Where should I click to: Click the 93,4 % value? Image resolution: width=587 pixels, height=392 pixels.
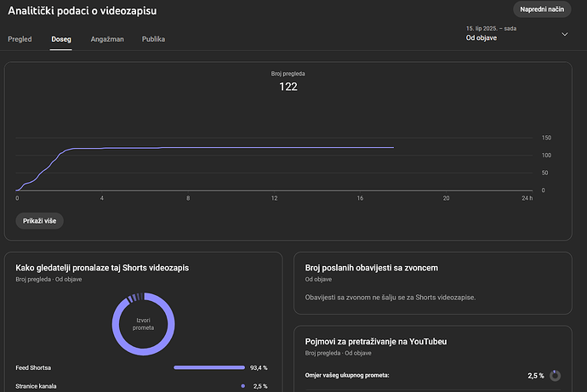[x=259, y=367]
